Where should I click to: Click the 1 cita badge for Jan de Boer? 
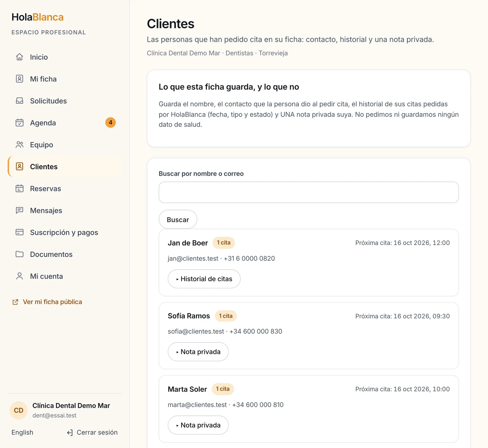224,243
